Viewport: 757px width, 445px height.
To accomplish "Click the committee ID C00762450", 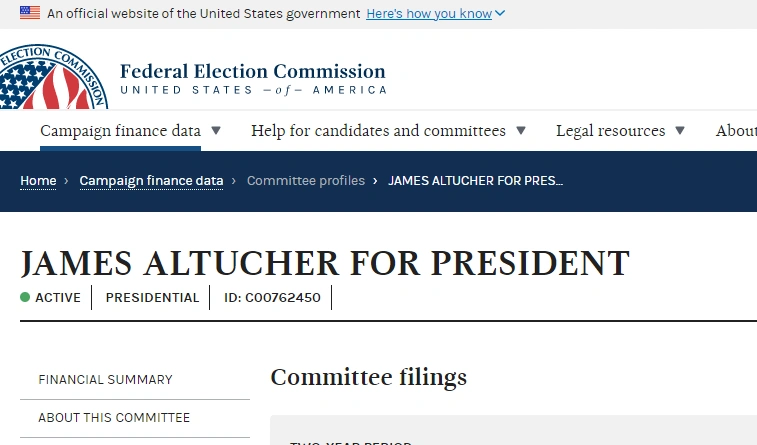I will [272, 297].
